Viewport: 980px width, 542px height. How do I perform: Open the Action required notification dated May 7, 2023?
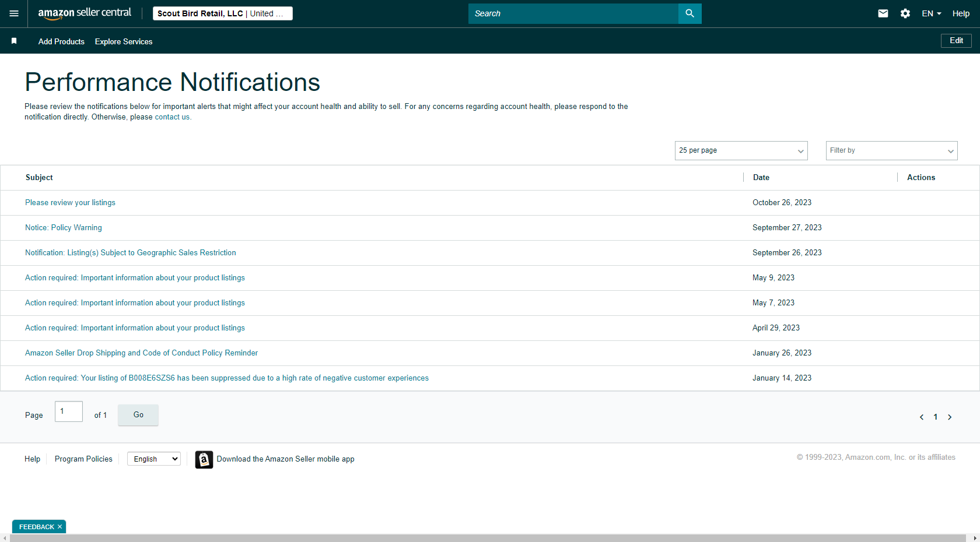pyautogui.click(x=135, y=303)
